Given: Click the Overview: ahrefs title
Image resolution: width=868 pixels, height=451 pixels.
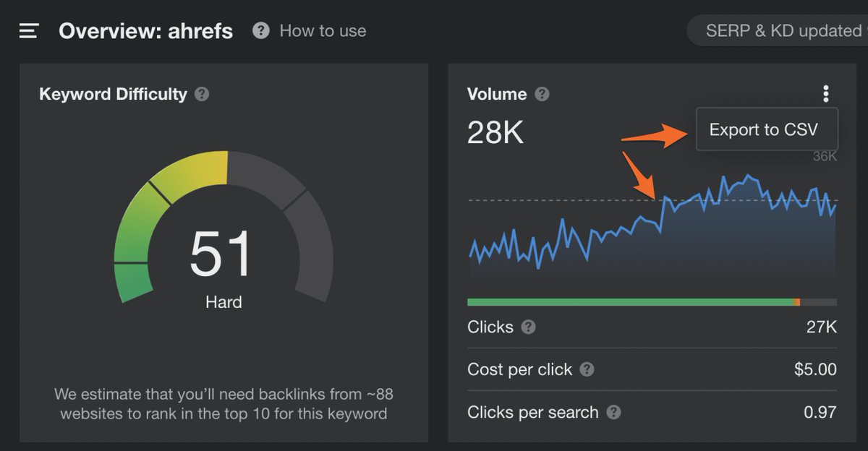Looking at the screenshot, I should [x=146, y=31].
